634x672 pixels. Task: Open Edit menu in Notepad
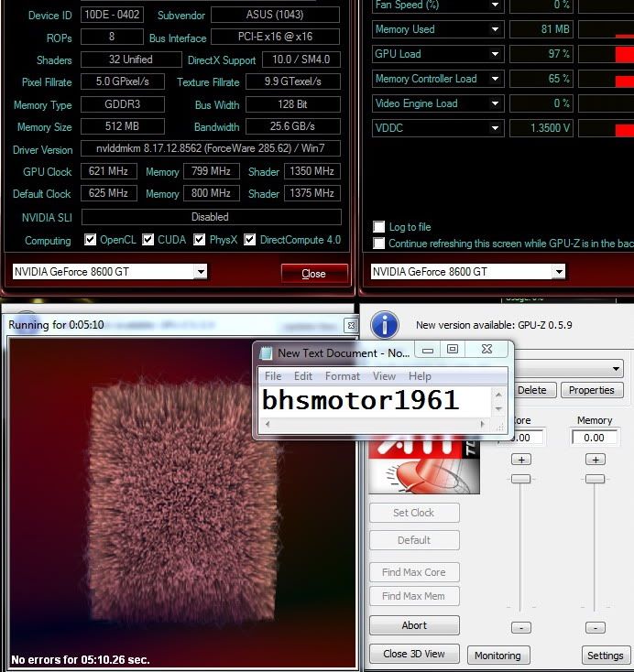pyautogui.click(x=303, y=376)
